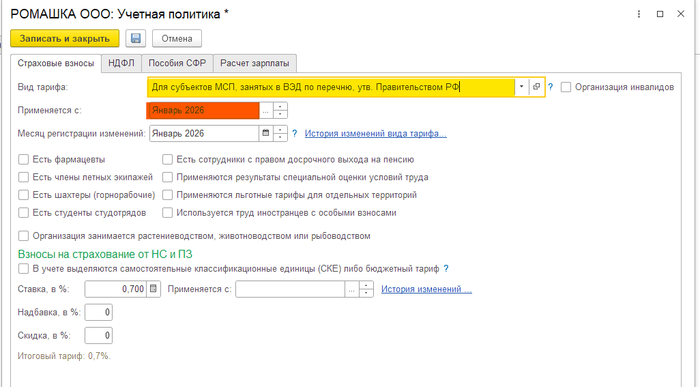Image resolution: width=700 pixels, height=387 pixels.
Task: Click Отмена button
Action: [x=177, y=38]
